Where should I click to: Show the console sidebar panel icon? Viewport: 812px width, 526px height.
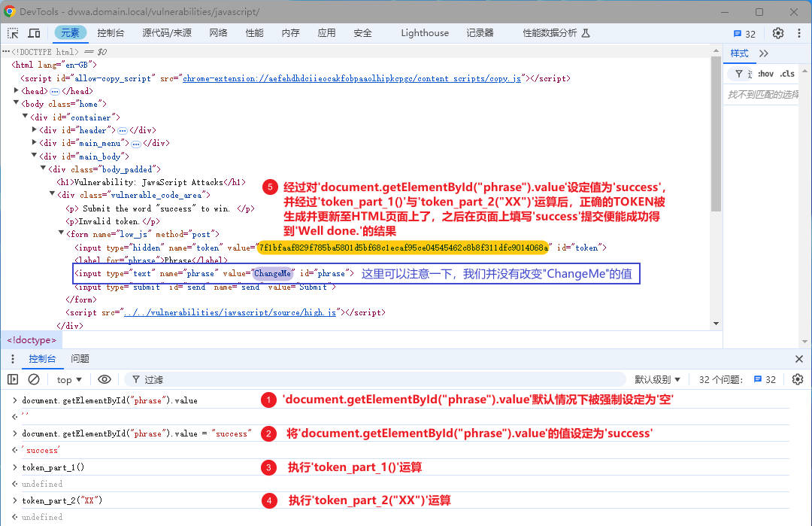click(13, 379)
